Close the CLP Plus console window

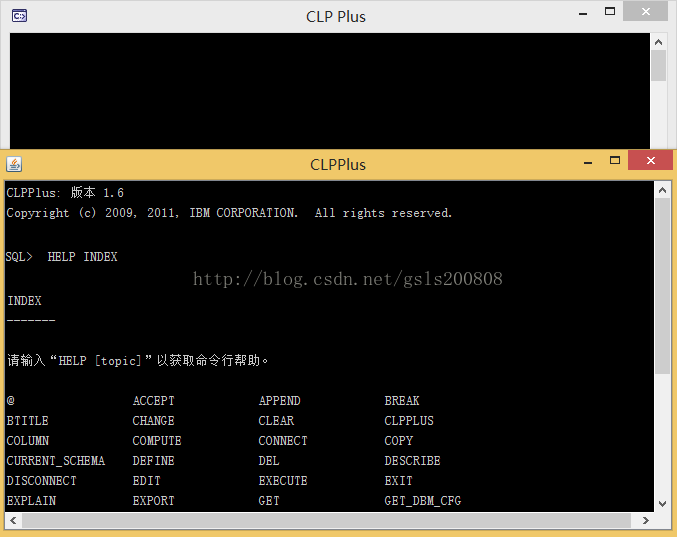645,12
